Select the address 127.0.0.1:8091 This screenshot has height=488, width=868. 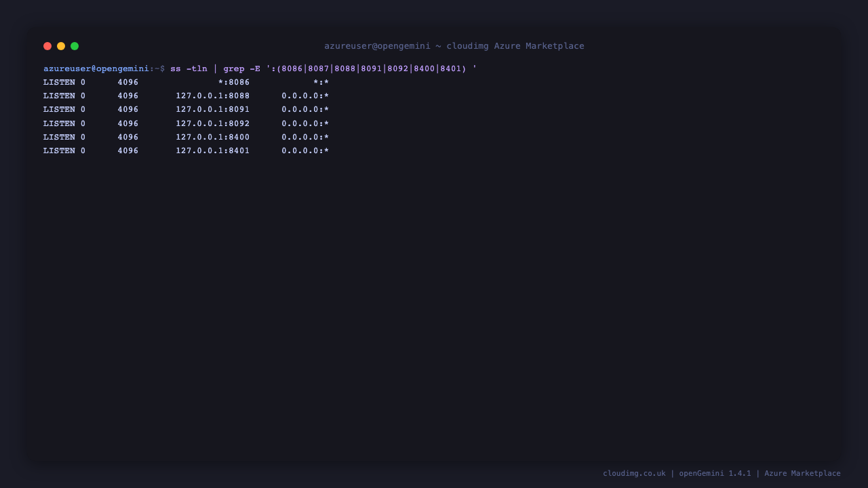point(213,110)
